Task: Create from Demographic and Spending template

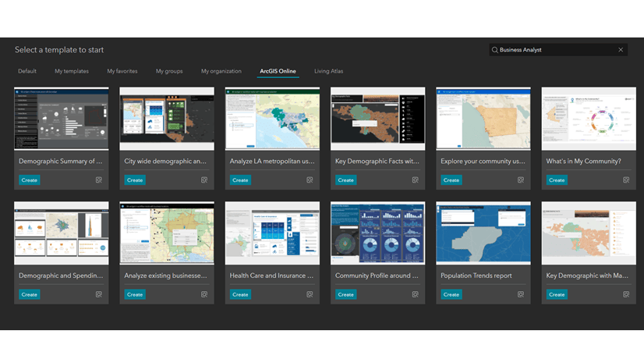Action: click(x=29, y=294)
